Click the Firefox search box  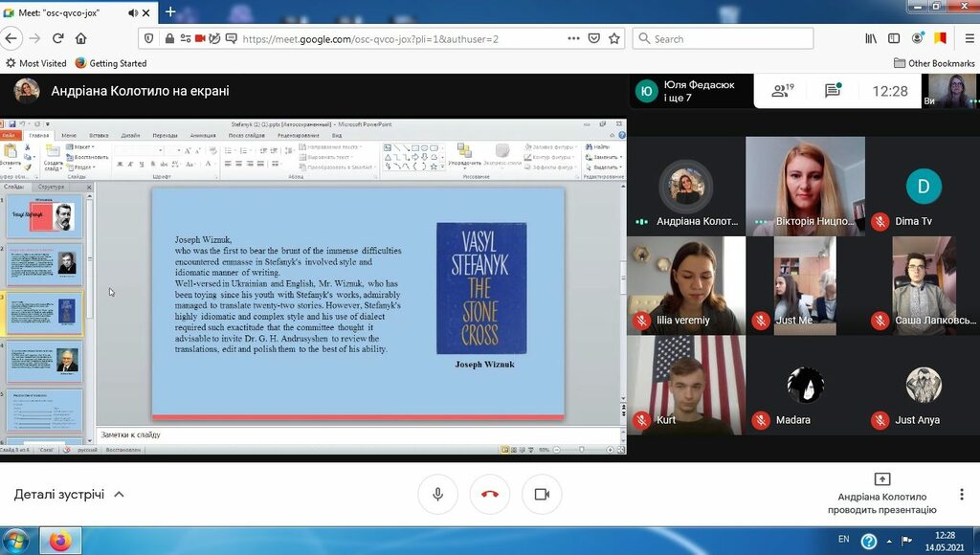(x=727, y=39)
